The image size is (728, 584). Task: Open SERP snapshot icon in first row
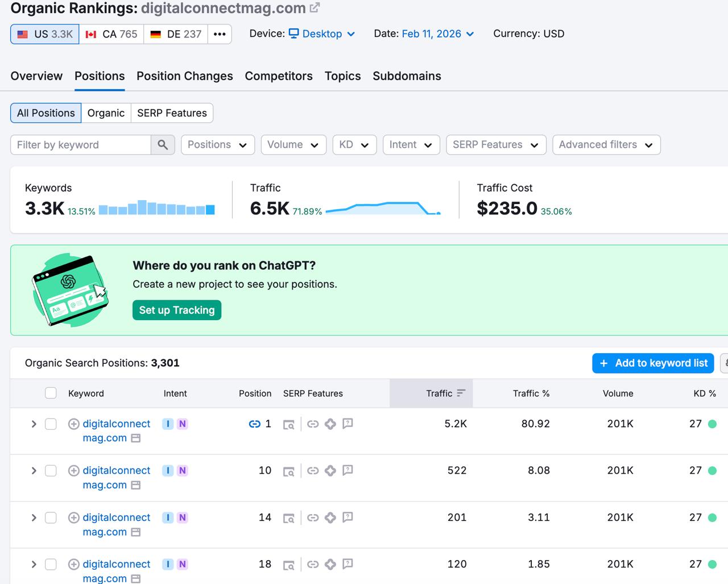point(289,424)
